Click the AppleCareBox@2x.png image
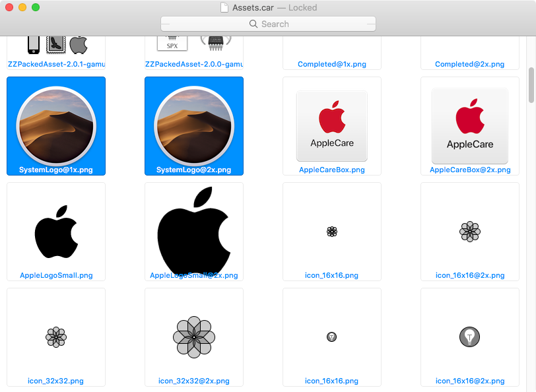 (x=470, y=126)
